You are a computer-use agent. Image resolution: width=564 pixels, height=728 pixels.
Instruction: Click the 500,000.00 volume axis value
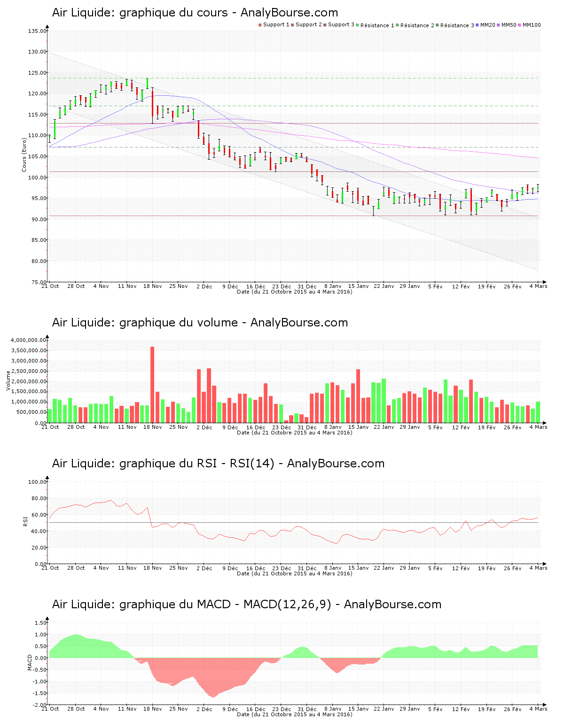(x=31, y=412)
